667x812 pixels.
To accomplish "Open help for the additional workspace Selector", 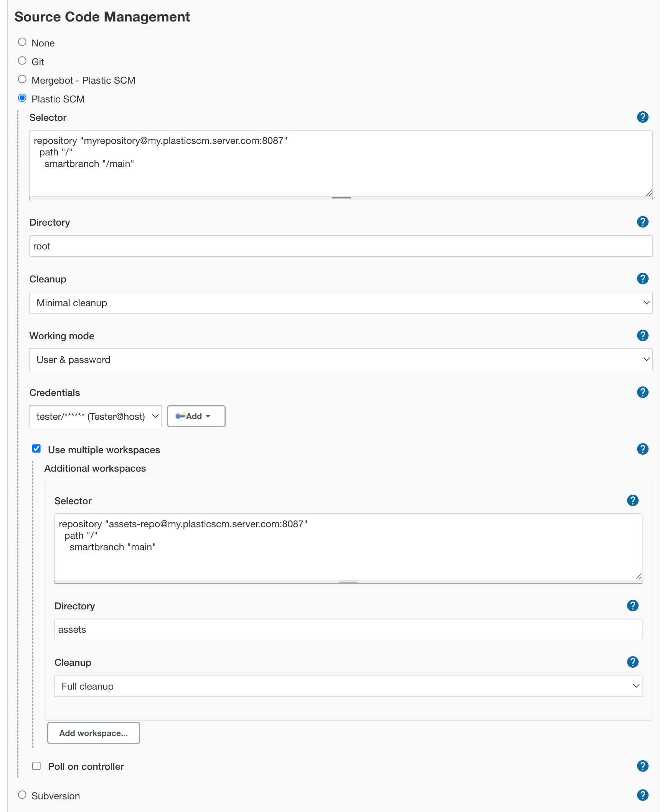I will [633, 500].
